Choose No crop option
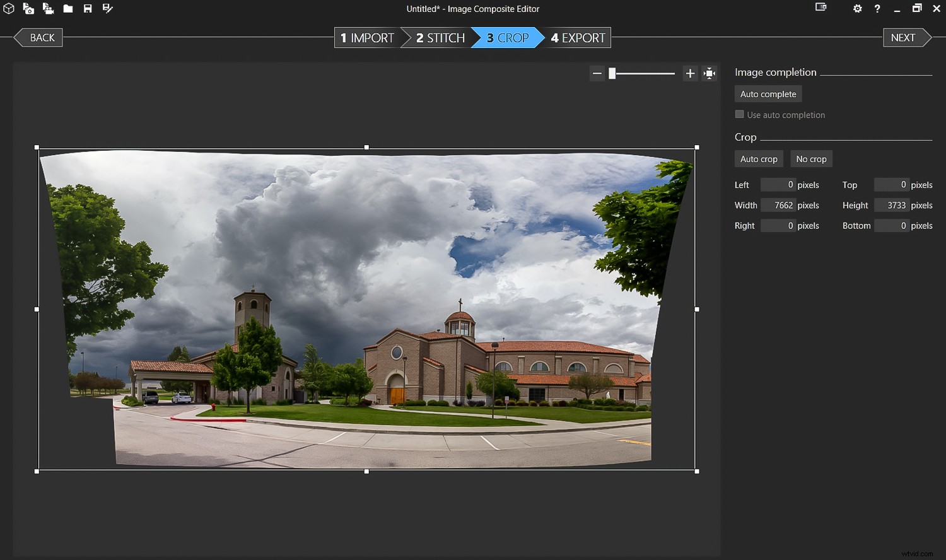 (x=811, y=158)
